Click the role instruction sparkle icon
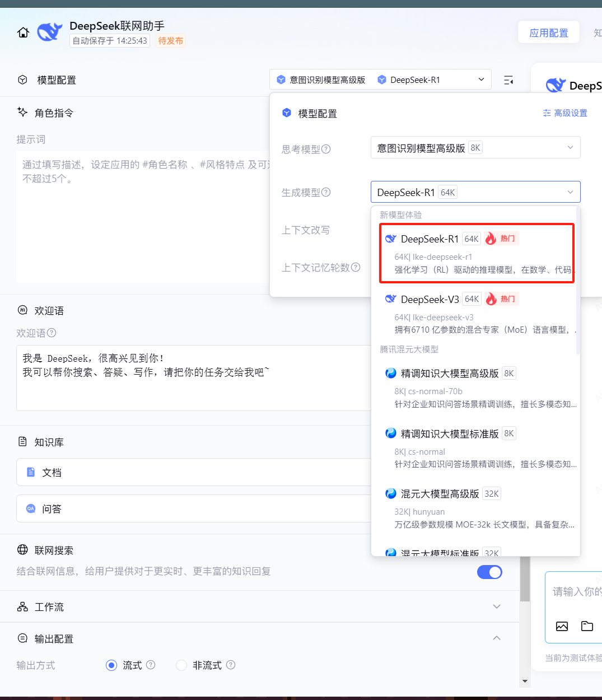 click(x=22, y=112)
